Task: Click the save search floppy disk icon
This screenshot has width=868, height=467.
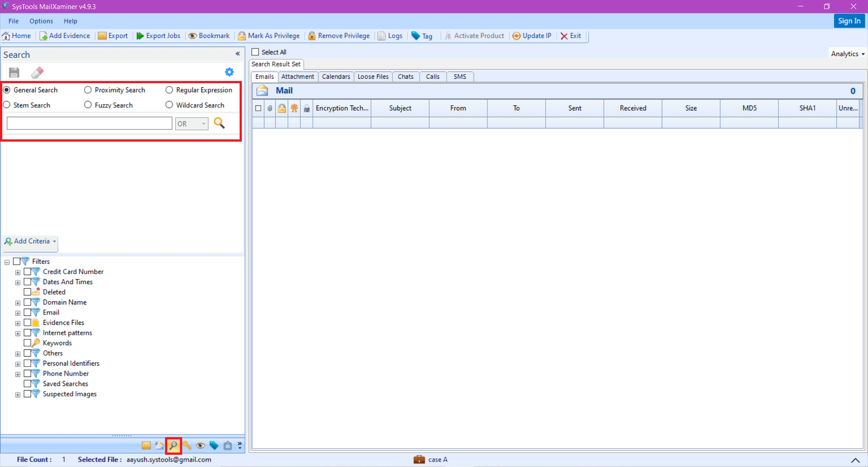Action: tap(14, 72)
